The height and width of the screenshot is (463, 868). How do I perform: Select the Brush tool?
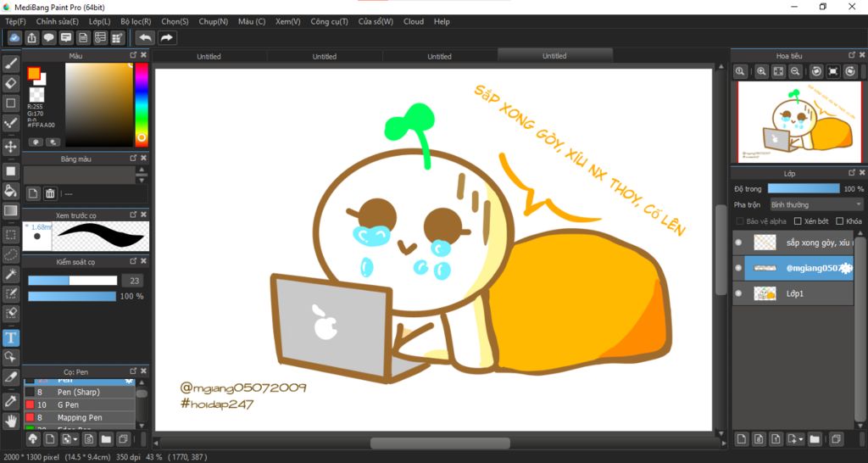point(10,64)
